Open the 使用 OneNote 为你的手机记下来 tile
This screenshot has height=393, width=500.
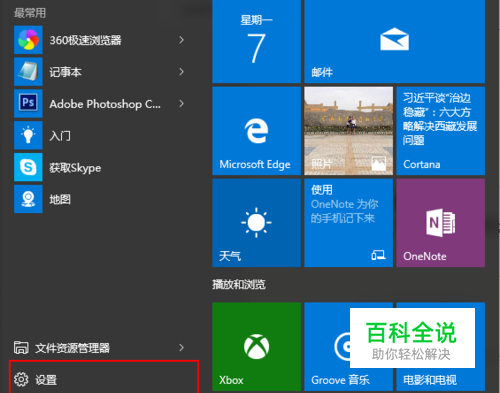tap(348, 223)
